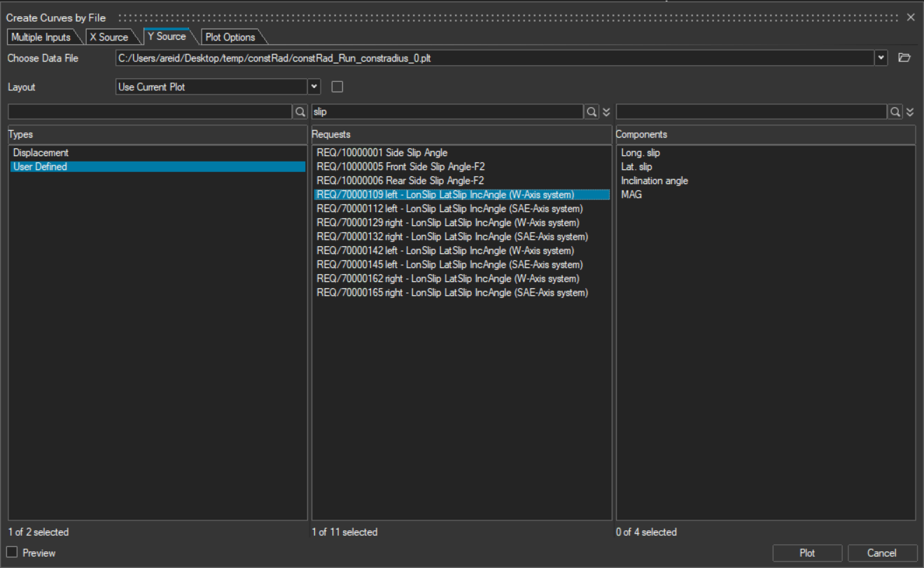Screen dimensions: 924x568
Task: Select the Lat. slip component
Action: 766,166
